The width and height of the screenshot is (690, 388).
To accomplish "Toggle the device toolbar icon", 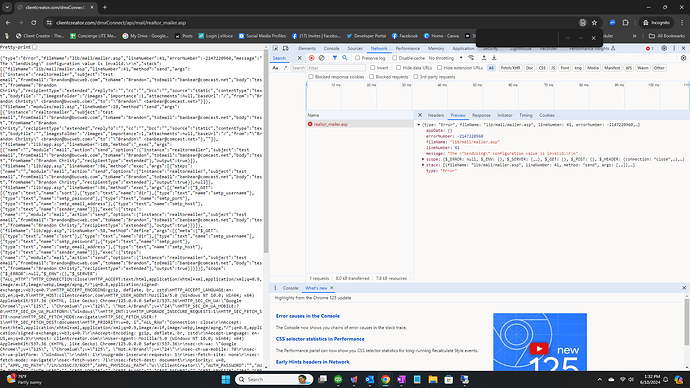I will (x=286, y=48).
